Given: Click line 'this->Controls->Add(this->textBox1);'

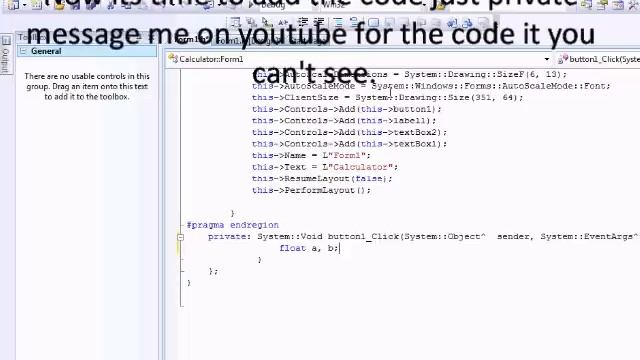Looking at the screenshot, I should 349,144.
